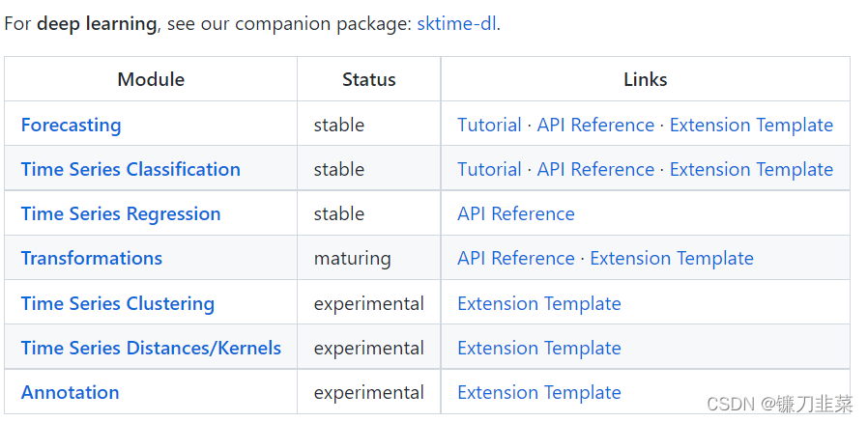Screen dimensions: 868x422
Task: Open the Annotation module link
Action: pyautogui.click(x=70, y=392)
